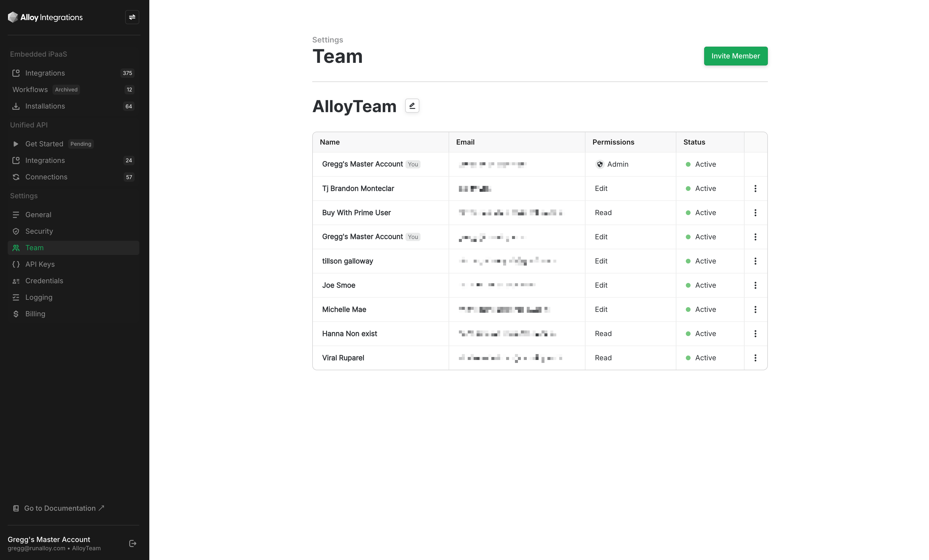Screen dimensions: 929x560
Task: Open actions menu for Hanna Non exist
Action: (x=755, y=334)
